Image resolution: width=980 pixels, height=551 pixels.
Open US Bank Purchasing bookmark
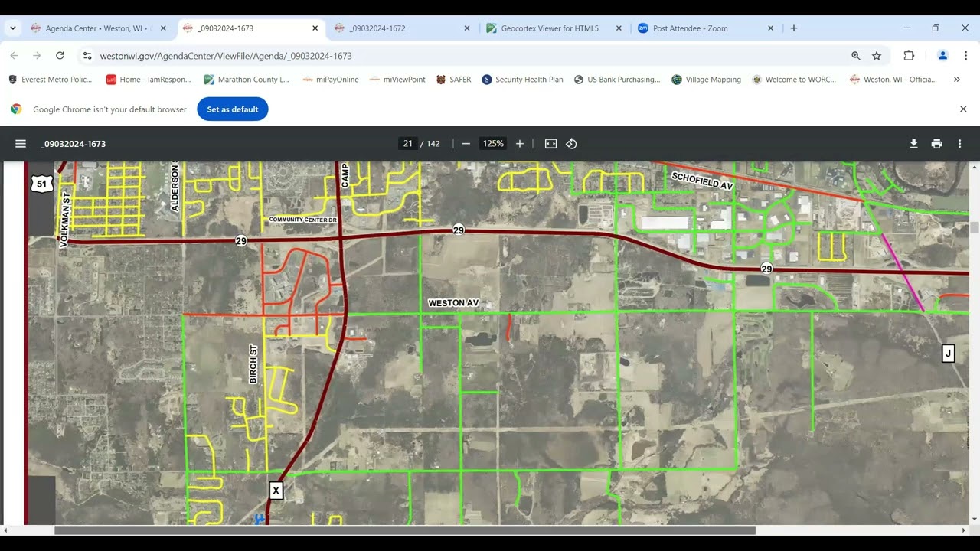pyautogui.click(x=617, y=80)
